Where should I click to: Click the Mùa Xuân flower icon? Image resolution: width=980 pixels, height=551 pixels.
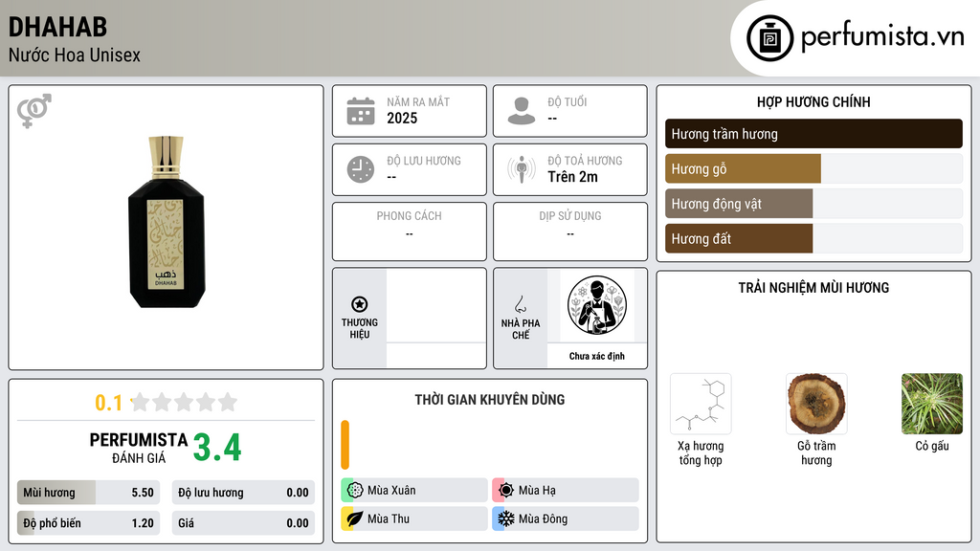tap(355, 491)
